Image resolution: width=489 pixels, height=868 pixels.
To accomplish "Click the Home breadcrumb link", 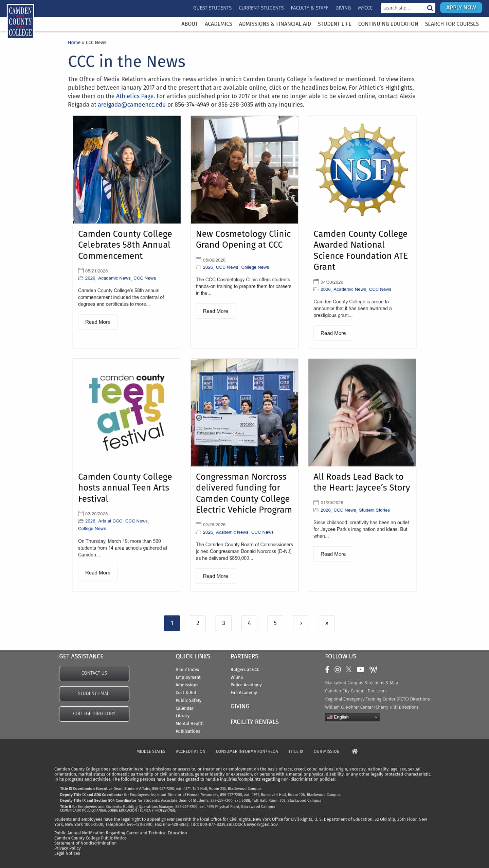I will (x=74, y=42).
